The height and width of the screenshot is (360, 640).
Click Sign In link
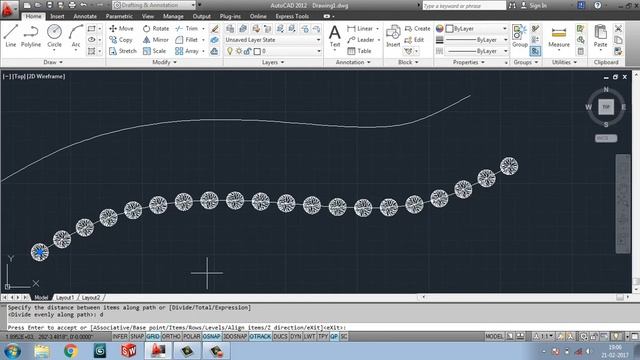click(x=538, y=6)
